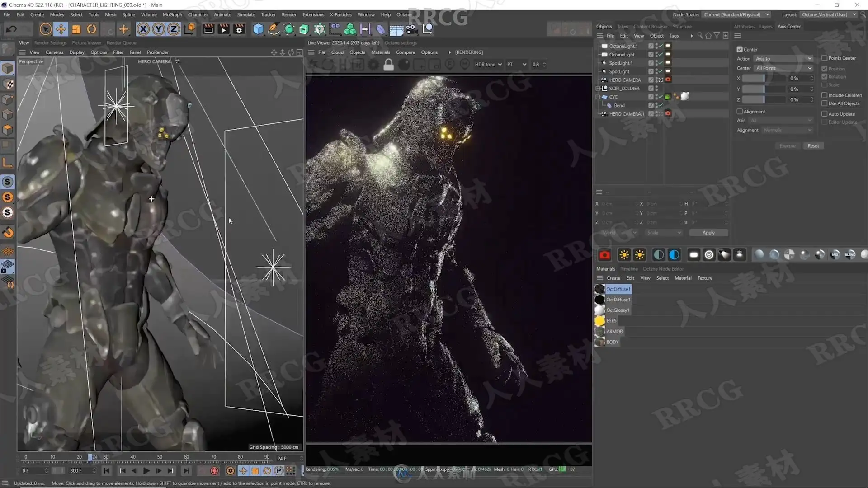Screen dimensions: 868x488
Task: Select the Rotate tool icon
Action: pos(91,29)
